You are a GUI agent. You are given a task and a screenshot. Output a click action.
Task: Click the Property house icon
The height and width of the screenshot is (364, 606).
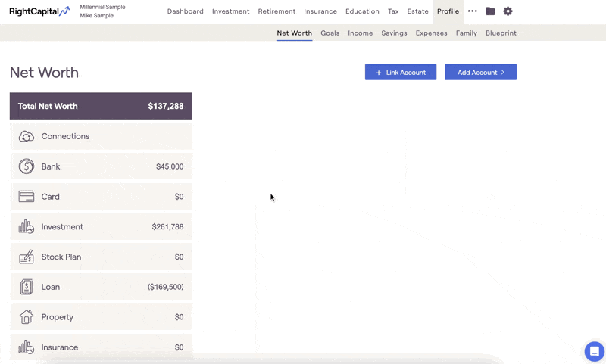(x=27, y=317)
